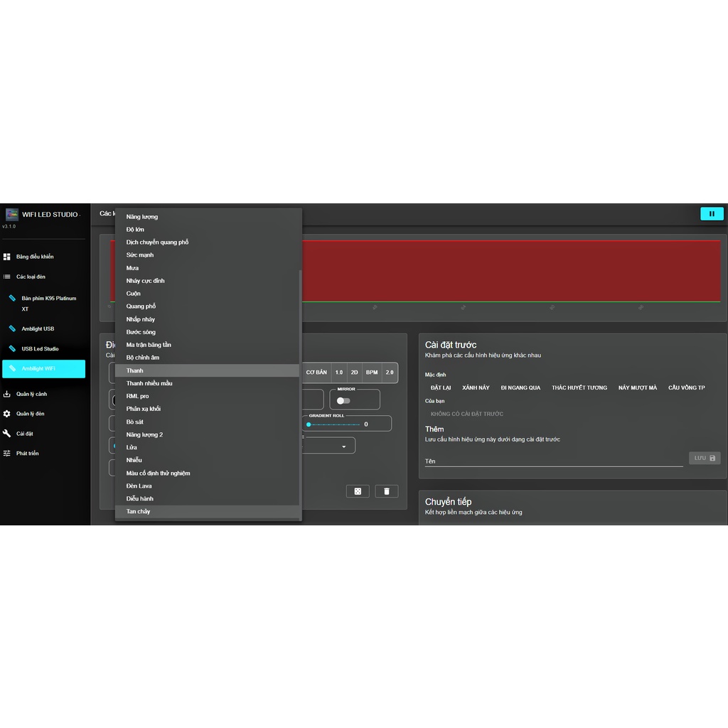Select the 2D filter toggle button

[354, 373]
